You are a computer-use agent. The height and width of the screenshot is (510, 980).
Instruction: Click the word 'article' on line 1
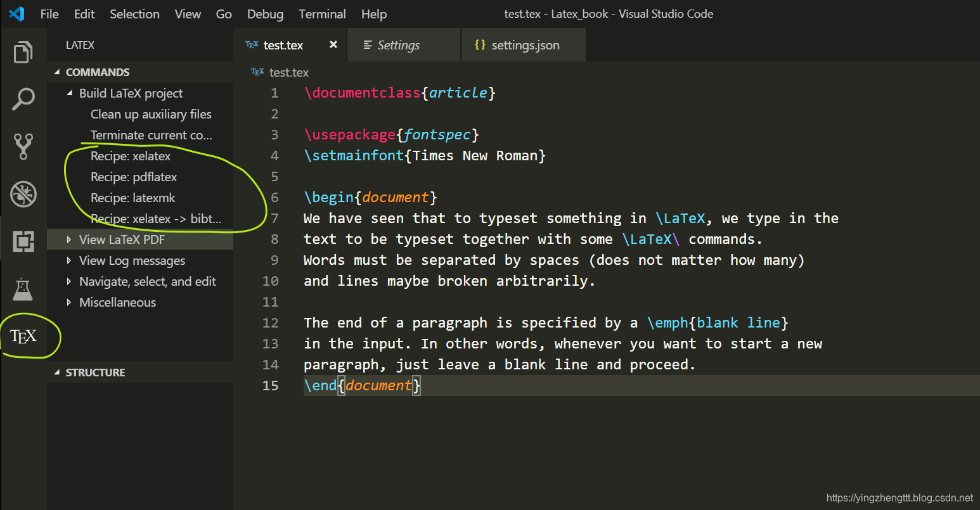(458, 93)
